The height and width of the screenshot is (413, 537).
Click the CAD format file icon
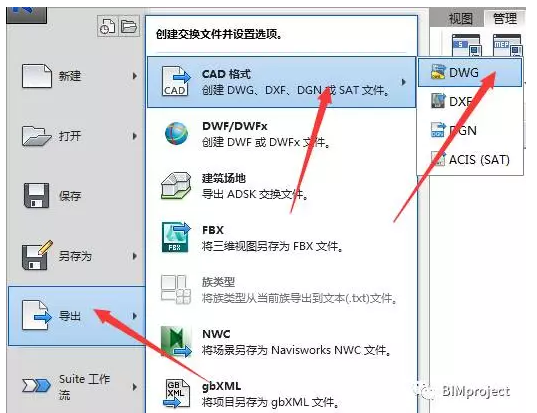click(x=176, y=82)
